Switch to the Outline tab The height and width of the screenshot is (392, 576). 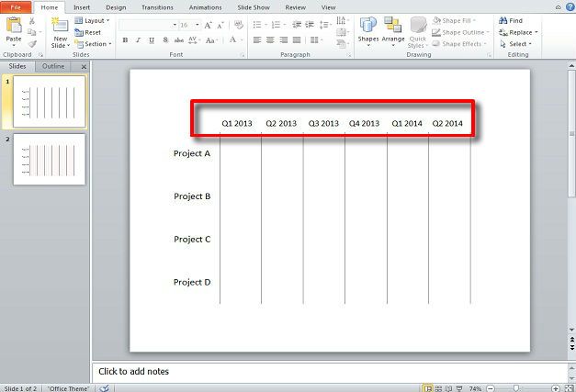pos(54,66)
